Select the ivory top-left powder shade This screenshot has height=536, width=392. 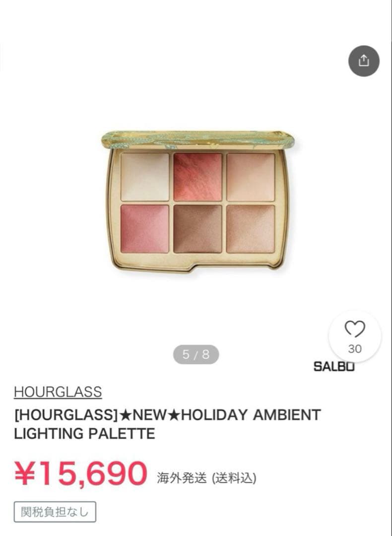[x=145, y=177]
